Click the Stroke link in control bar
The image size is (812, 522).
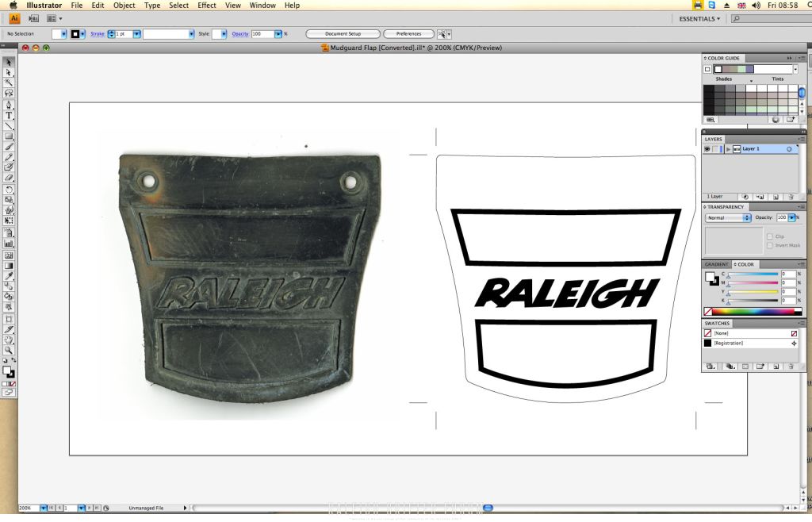(98, 33)
